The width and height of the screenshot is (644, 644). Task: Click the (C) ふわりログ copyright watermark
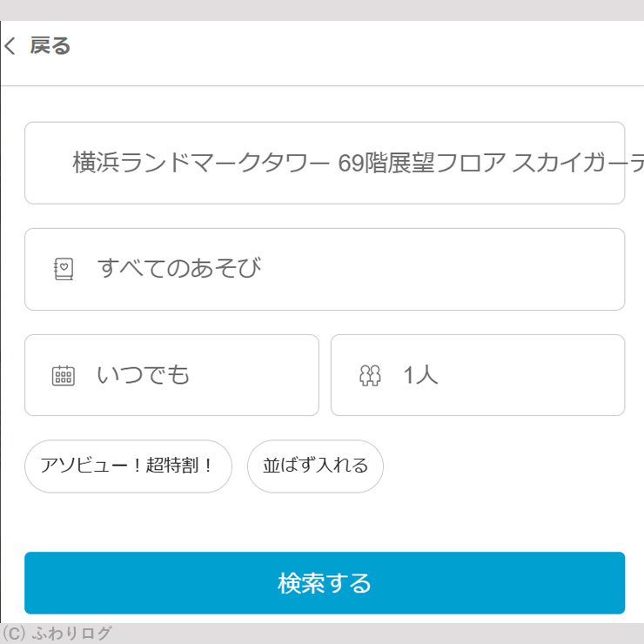click(57, 634)
